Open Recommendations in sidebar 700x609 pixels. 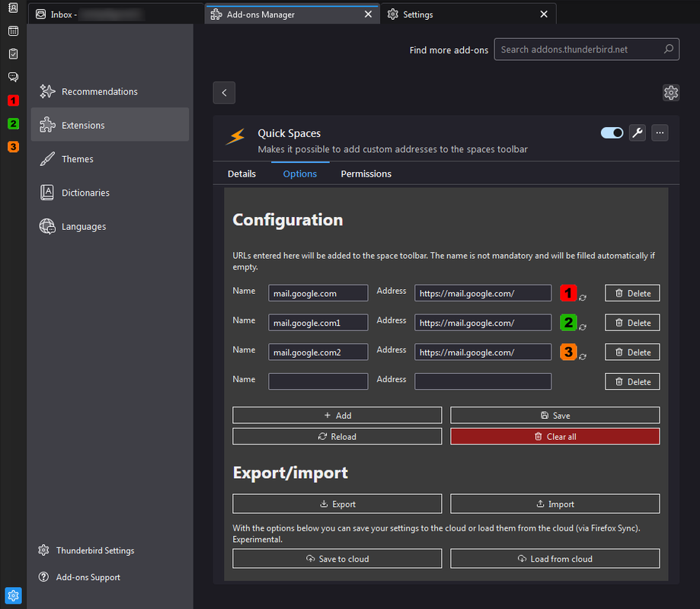tap(110, 91)
